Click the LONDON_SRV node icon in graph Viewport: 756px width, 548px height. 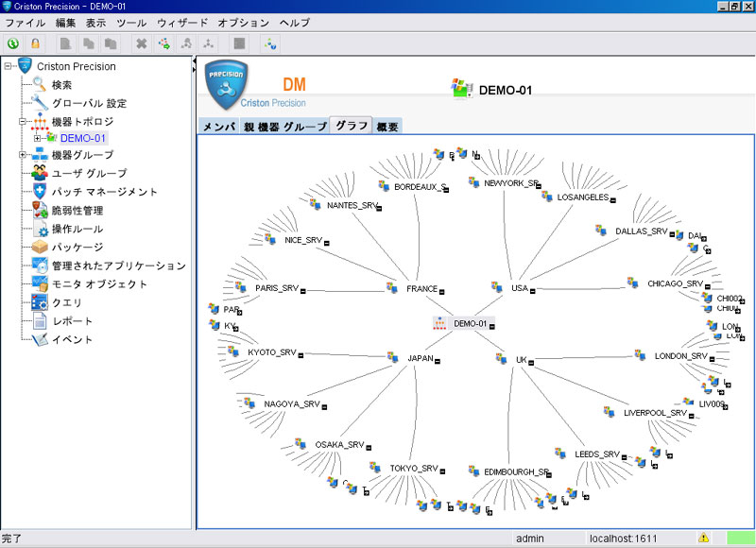pos(640,354)
